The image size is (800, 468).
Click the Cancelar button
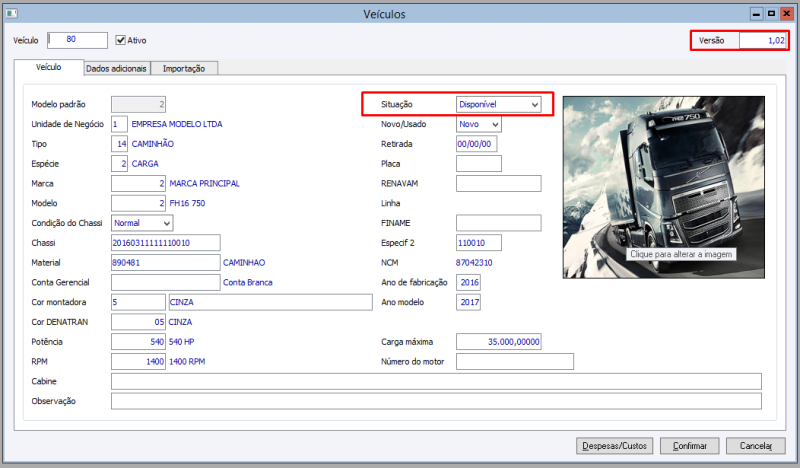756,446
